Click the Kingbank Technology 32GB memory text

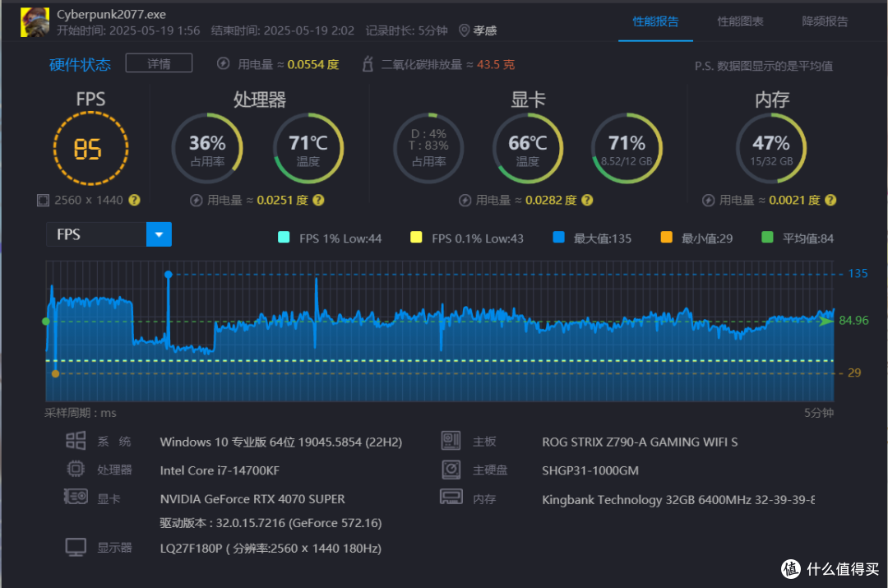click(x=678, y=500)
